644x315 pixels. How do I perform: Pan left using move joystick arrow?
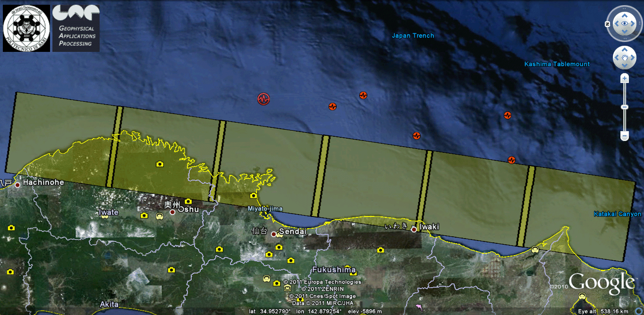(x=615, y=58)
